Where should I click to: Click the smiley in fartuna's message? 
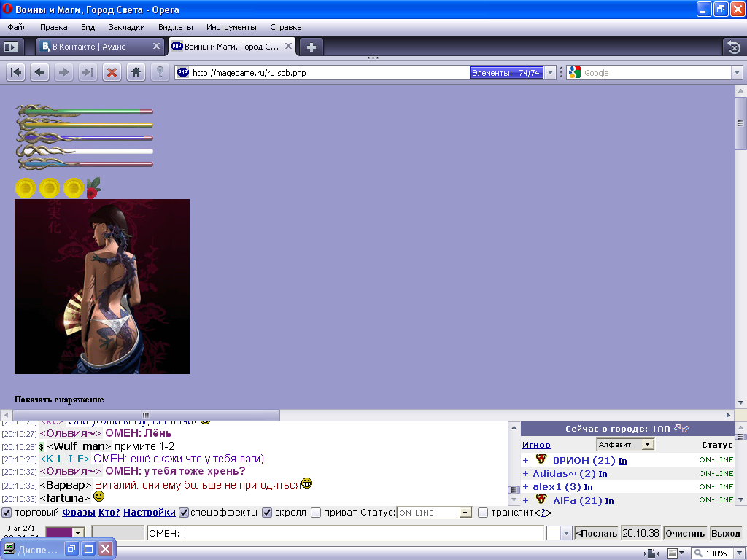point(98,497)
